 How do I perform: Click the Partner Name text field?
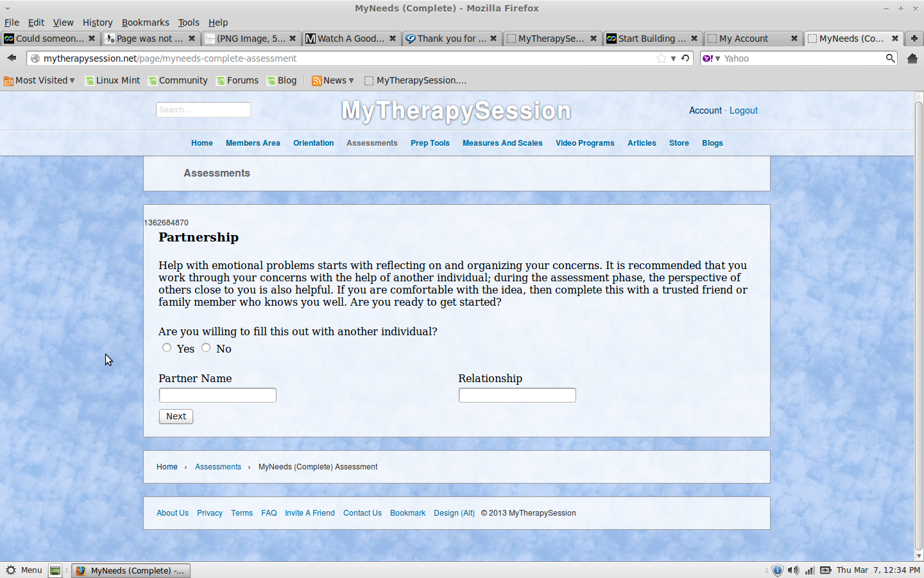coord(218,395)
